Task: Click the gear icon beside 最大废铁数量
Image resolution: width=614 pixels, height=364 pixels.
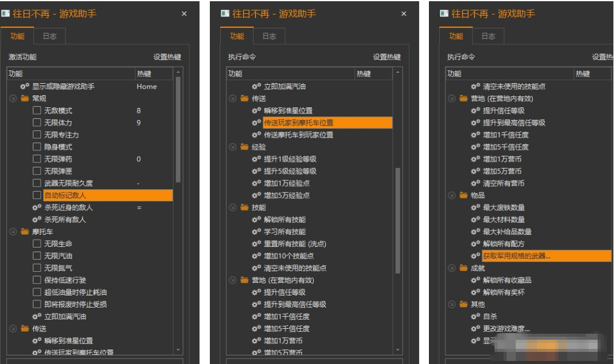Action: tap(475, 207)
